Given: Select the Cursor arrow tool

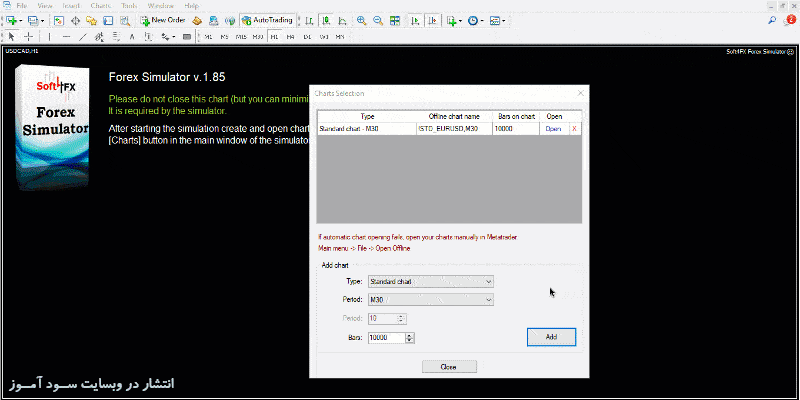Looking at the screenshot, I should (12, 36).
